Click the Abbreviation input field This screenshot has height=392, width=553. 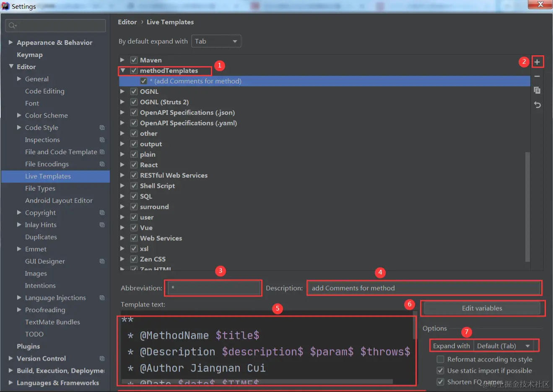coord(214,288)
